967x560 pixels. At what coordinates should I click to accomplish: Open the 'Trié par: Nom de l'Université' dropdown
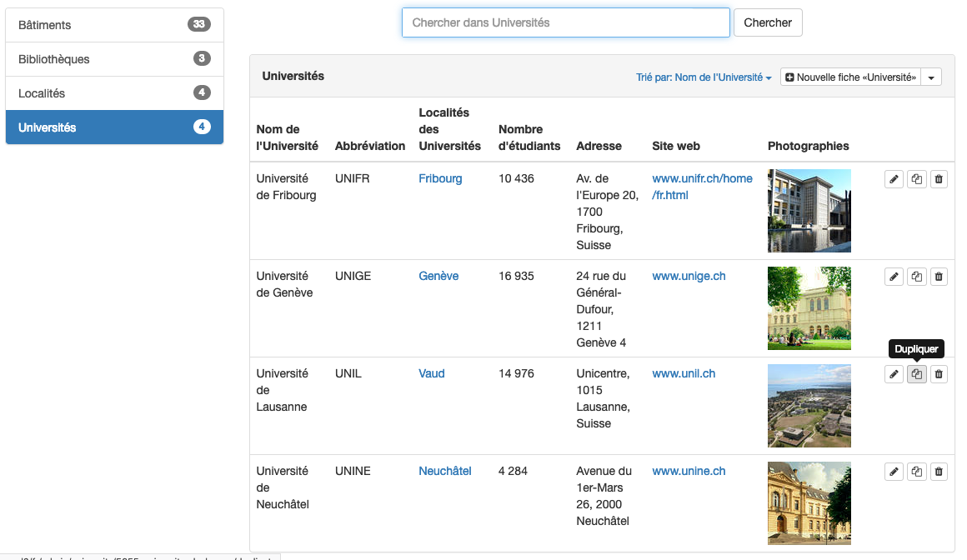[x=704, y=77]
